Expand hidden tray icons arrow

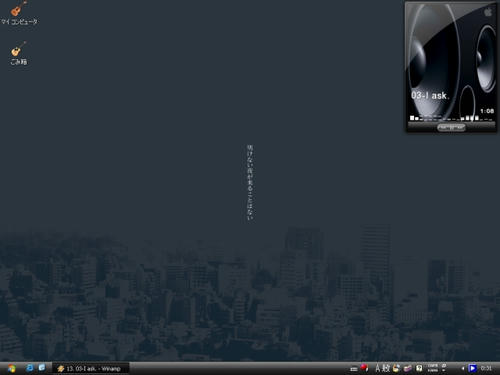coord(463,368)
